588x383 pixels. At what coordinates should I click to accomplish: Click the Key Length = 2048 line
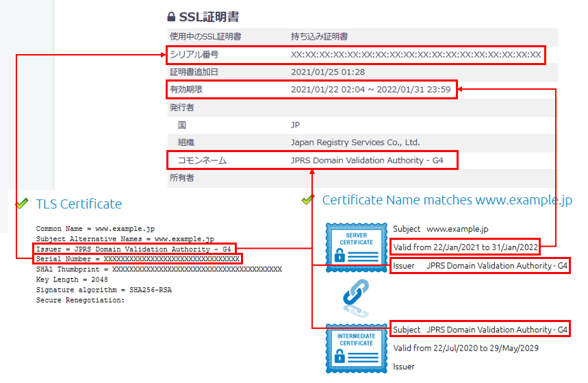pyautogui.click(x=72, y=280)
